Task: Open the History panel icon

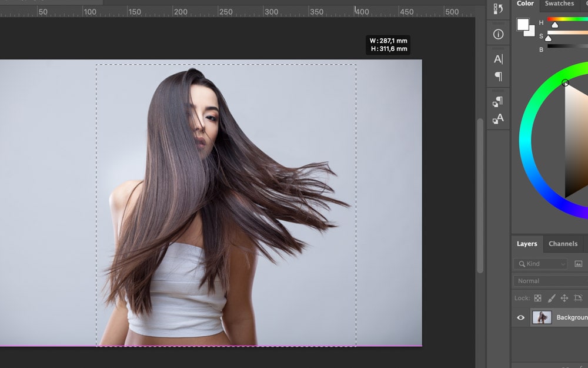Action: click(498, 9)
